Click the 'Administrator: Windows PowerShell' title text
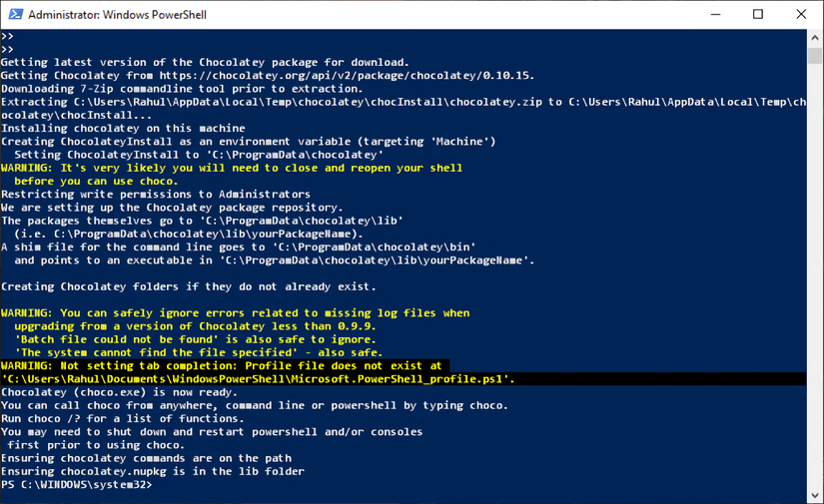Viewport: 824px width, 504px height. tap(118, 15)
